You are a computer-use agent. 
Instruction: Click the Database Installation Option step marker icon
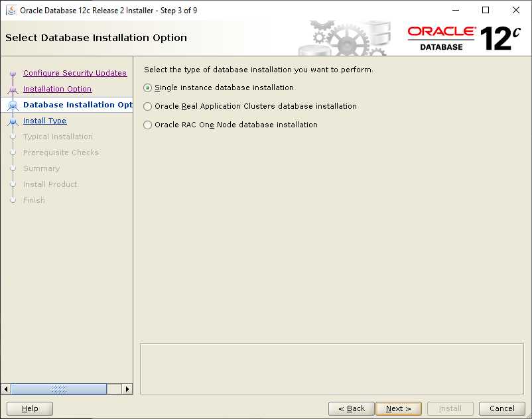coord(13,105)
